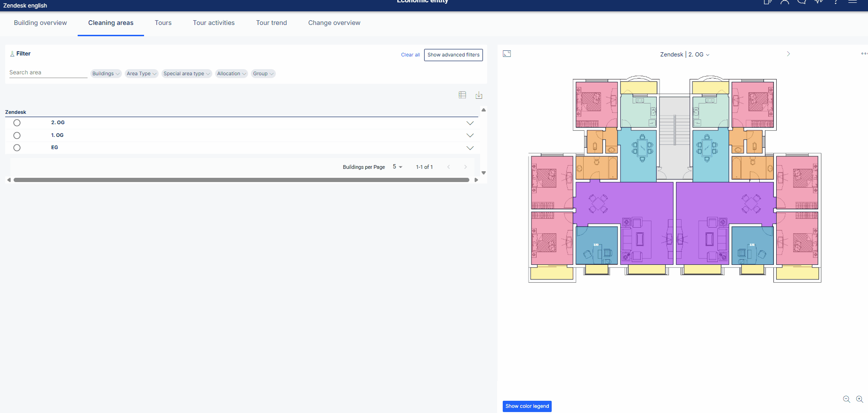This screenshot has width=868, height=413.
Task: Click Show color legend button
Action: pos(527,406)
